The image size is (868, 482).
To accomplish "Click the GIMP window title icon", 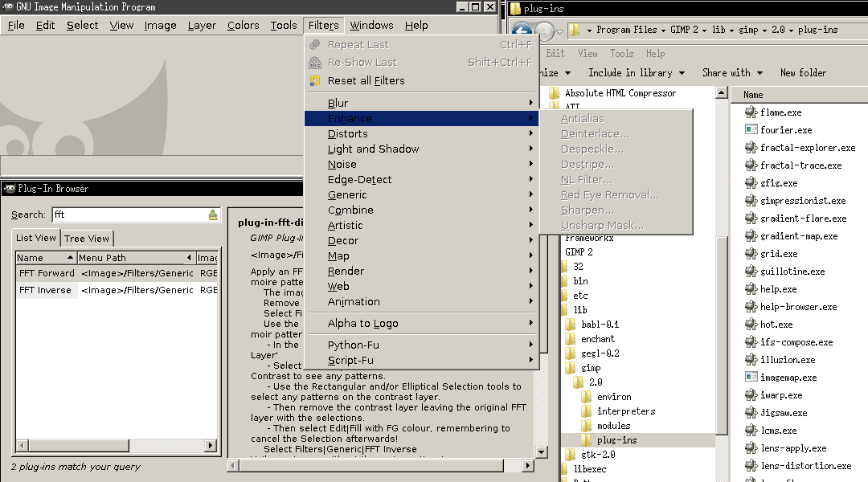I will pyautogui.click(x=8, y=6).
